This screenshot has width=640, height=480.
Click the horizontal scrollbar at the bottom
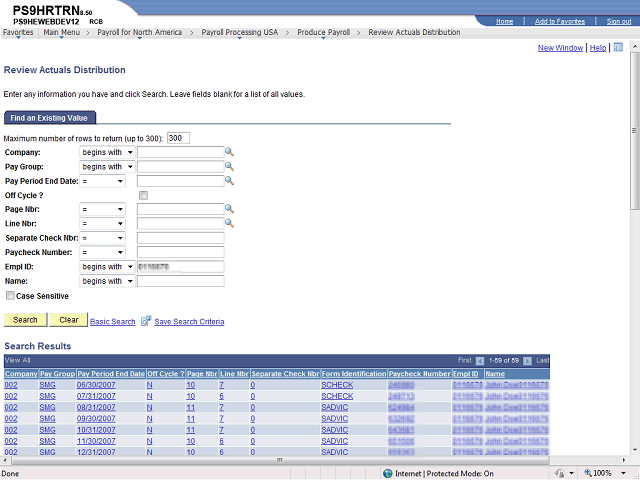coord(280,460)
